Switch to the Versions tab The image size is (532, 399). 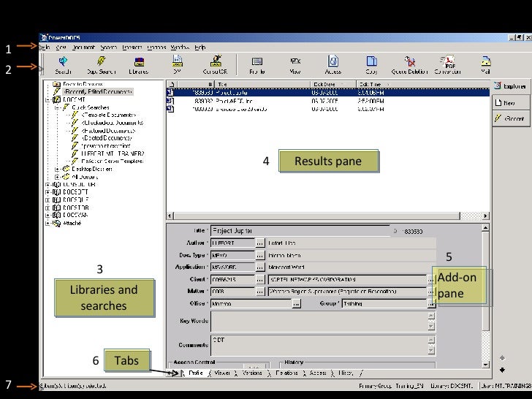[252, 373]
